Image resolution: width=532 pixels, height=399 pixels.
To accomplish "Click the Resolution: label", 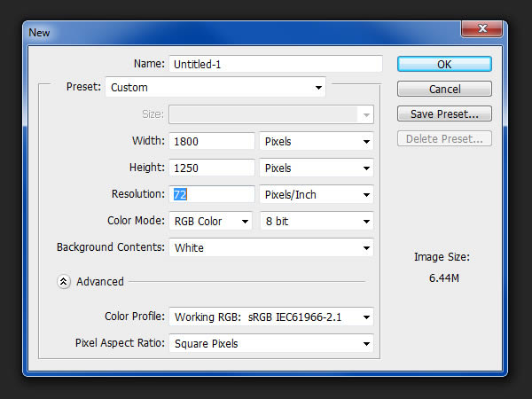I will (x=138, y=193).
